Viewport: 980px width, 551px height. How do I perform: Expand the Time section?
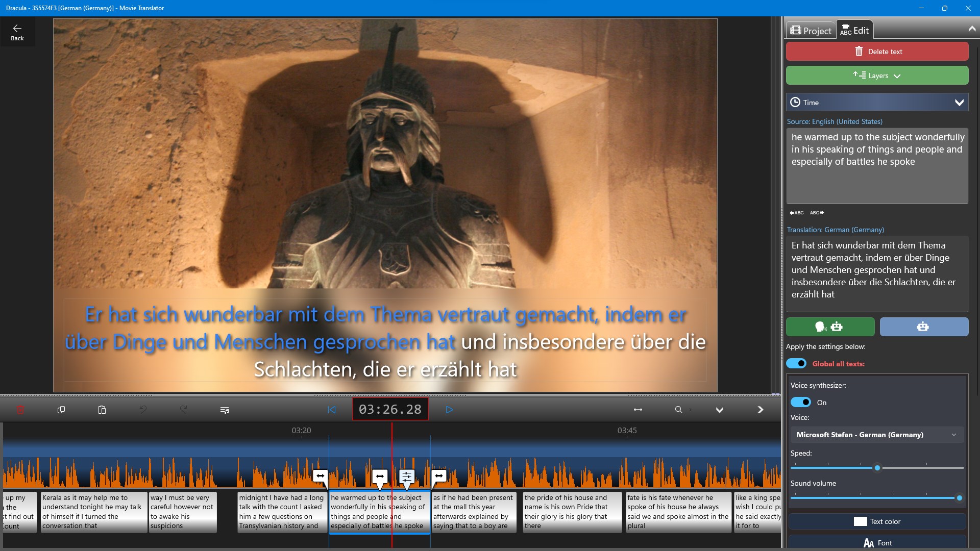coord(877,103)
